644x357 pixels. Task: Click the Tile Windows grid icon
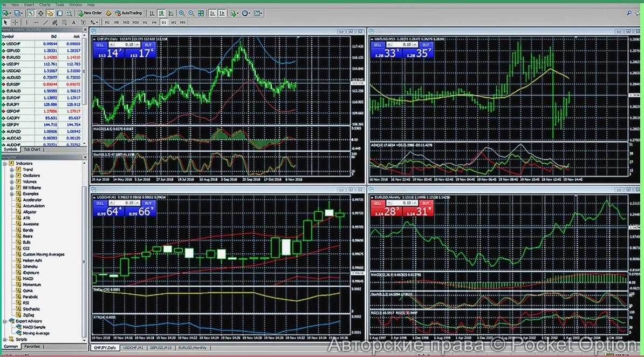[x=201, y=12]
